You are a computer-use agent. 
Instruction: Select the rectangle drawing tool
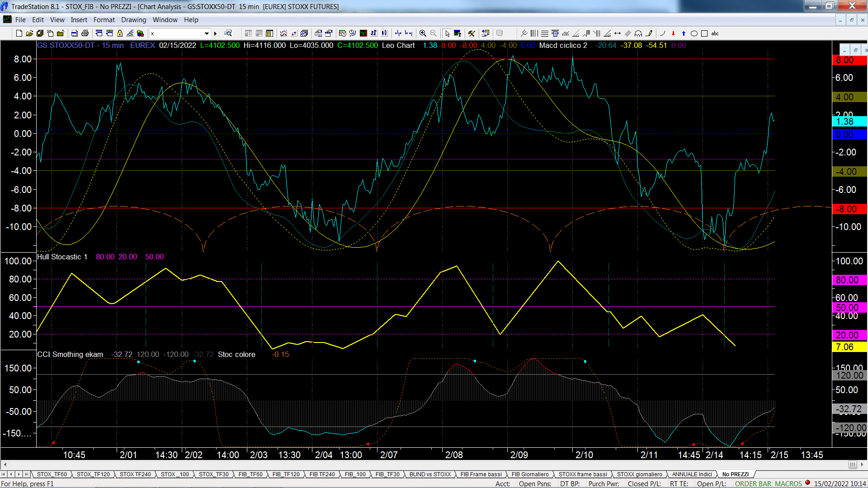pyautogui.click(x=704, y=33)
